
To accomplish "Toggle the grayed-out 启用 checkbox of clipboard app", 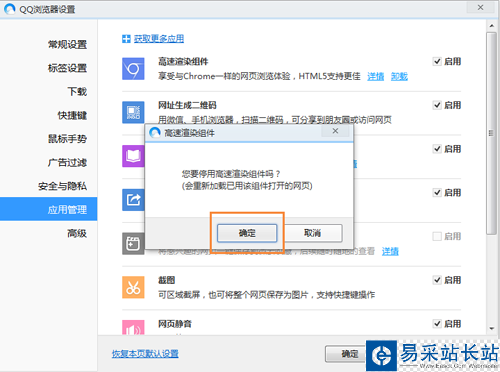I will [437, 236].
